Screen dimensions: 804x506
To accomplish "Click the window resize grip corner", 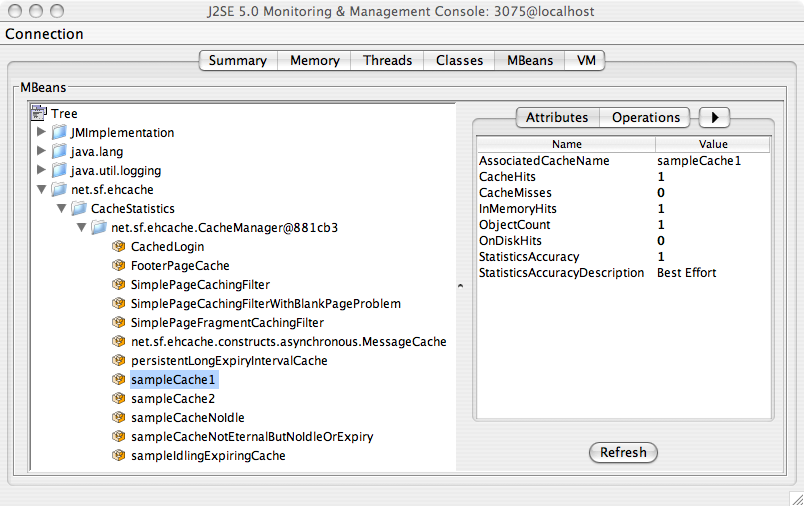I will 797,499.
